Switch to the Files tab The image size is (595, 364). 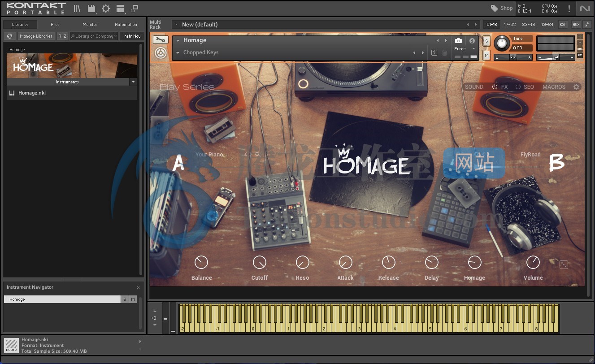pos(55,25)
